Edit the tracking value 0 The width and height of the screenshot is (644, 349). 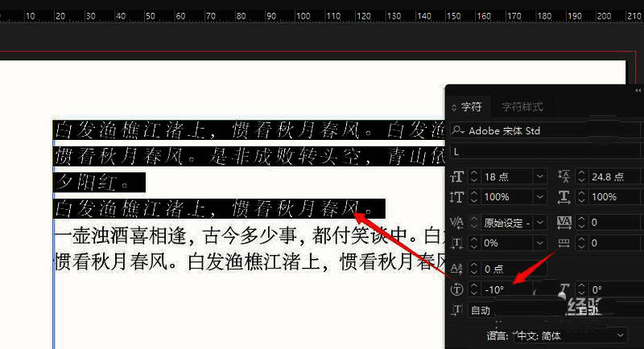click(613, 223)
